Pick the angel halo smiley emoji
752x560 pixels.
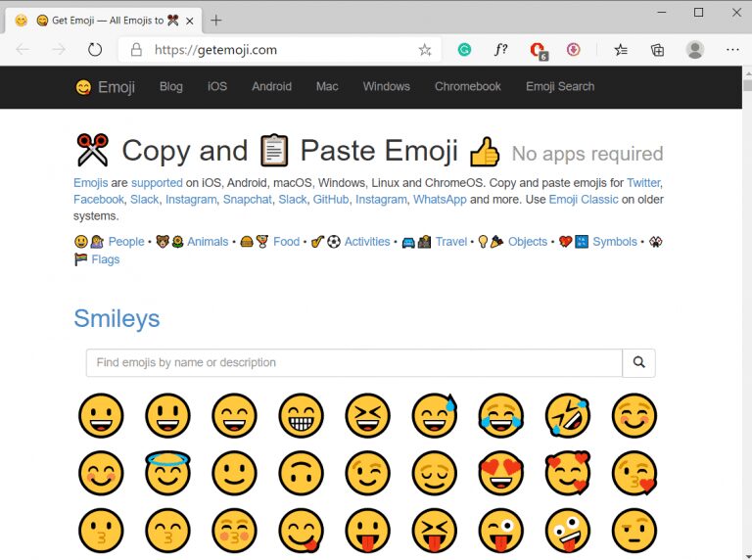point(167,473)
